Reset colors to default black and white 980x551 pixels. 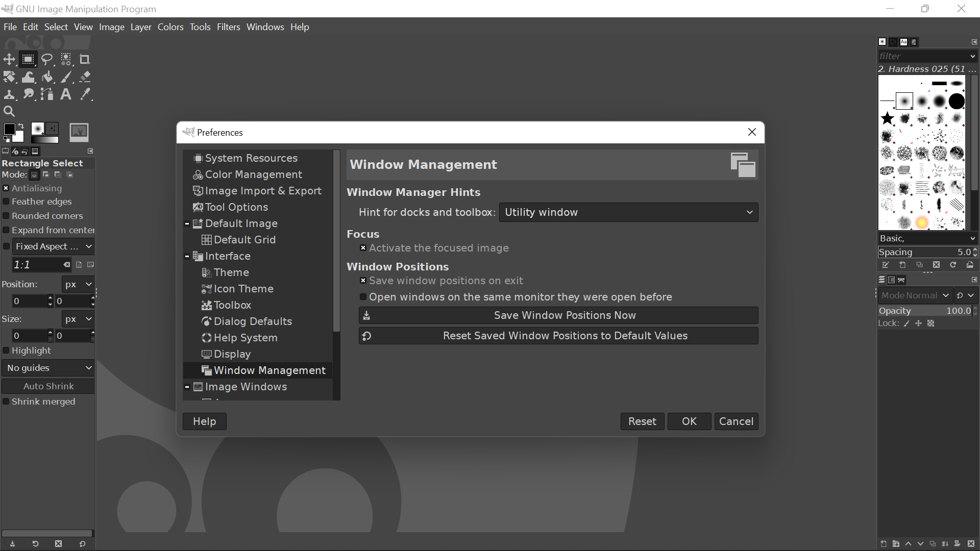click(6, 139)
